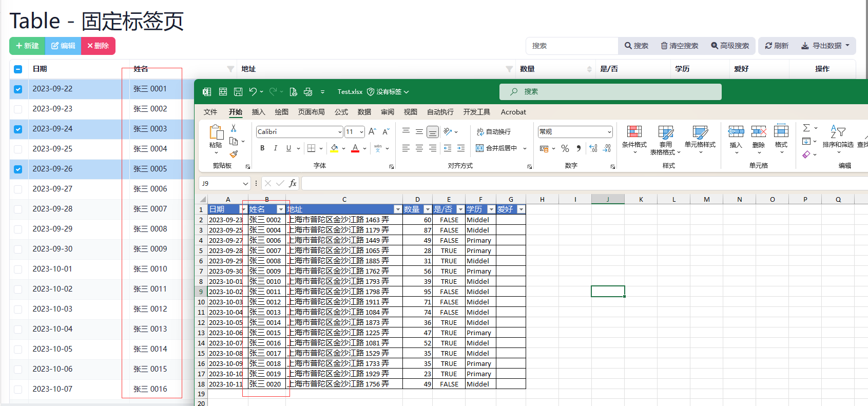868x406 pixels.
Task: Open the number format 常规 dropdown
Action: [609, 132]
